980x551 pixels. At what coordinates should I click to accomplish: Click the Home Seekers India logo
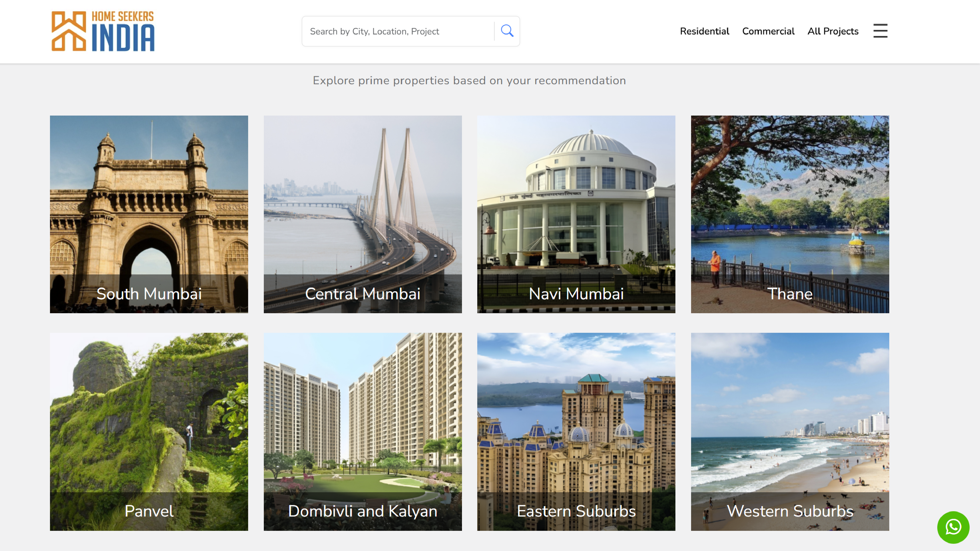coord(103,31)
